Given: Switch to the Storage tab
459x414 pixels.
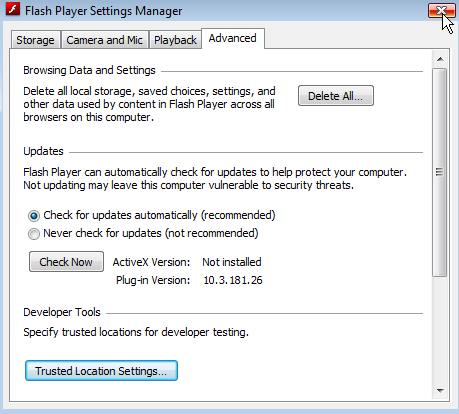Looking at the screenshot, I should (35, 40).
